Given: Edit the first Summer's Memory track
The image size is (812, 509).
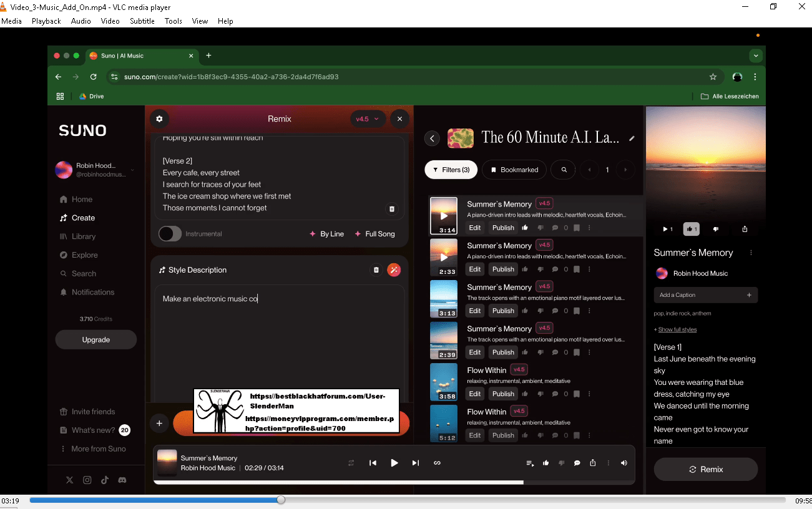Looking at the screenshot, I should (x=475, y=228).
